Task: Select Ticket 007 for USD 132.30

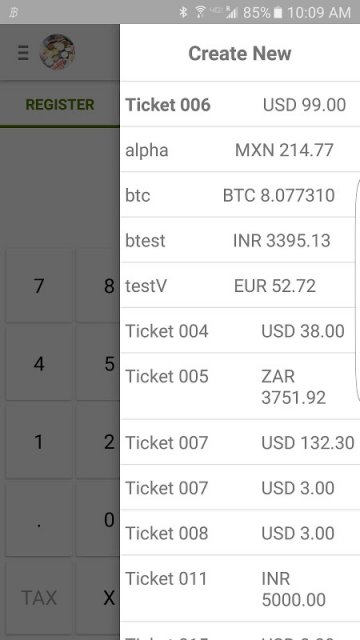Action: [240, 442]
